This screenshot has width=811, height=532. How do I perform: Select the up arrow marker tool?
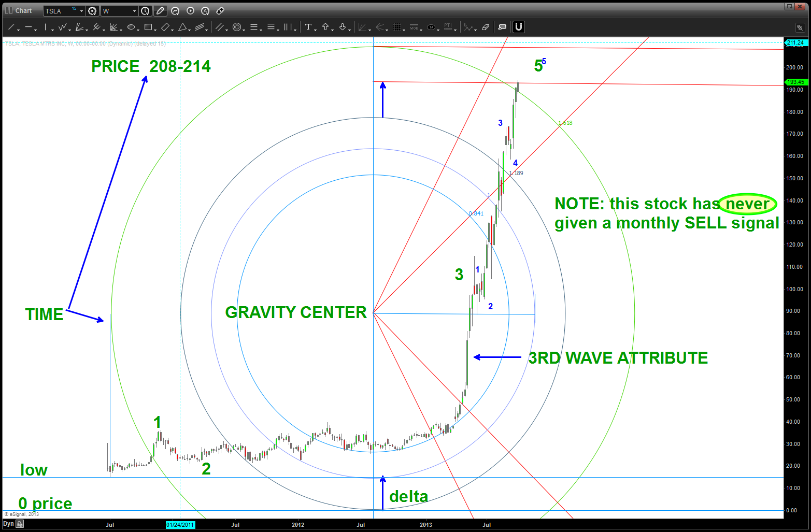(325, 27)
